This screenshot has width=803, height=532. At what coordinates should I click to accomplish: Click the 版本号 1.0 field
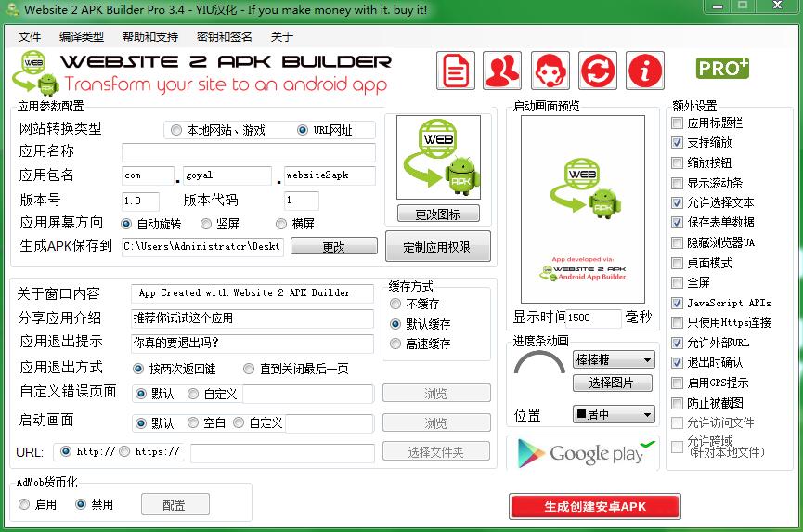[140, 201]
